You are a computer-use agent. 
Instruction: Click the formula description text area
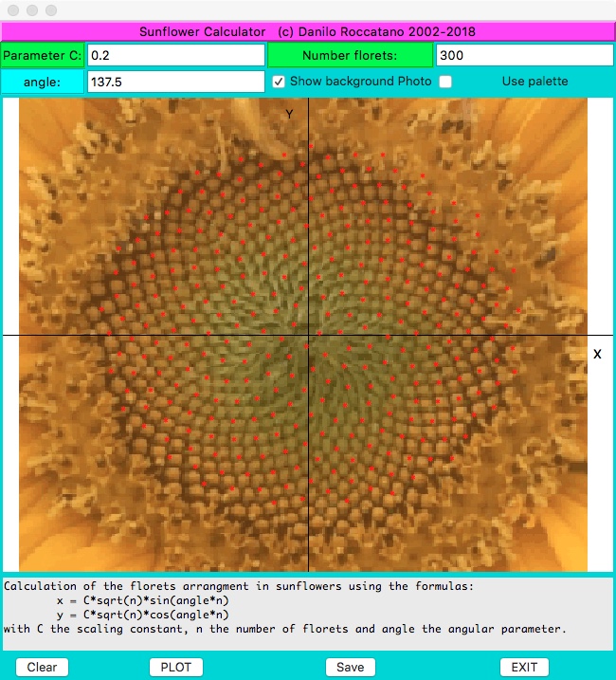[307, 614]
